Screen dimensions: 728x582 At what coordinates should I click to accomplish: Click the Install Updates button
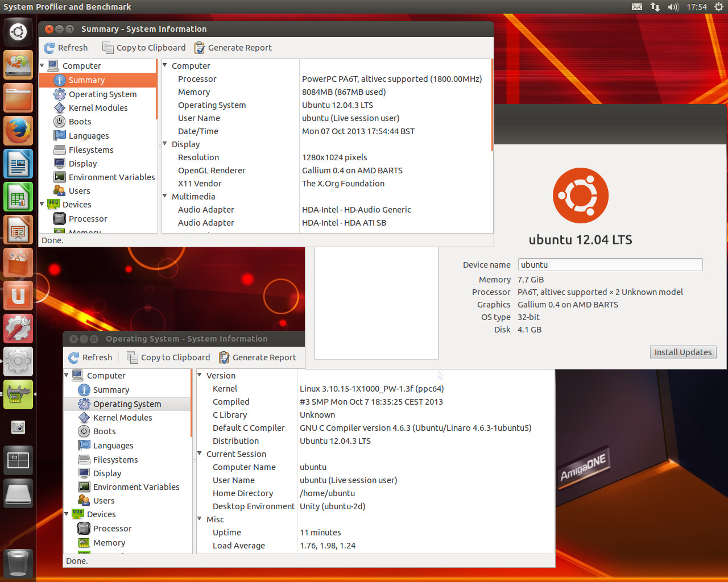coord(683,352)
